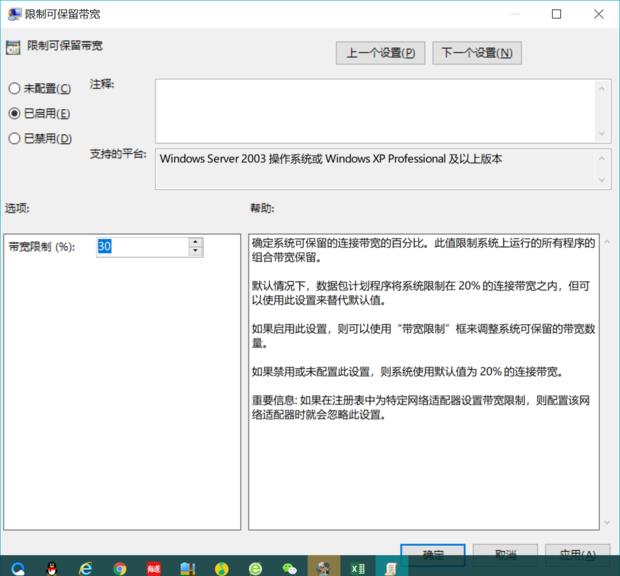620x576 pixels.
Task: Click the policy setting icon beside 限制可保留带宽 heading
Action: [x=13, y=47]
